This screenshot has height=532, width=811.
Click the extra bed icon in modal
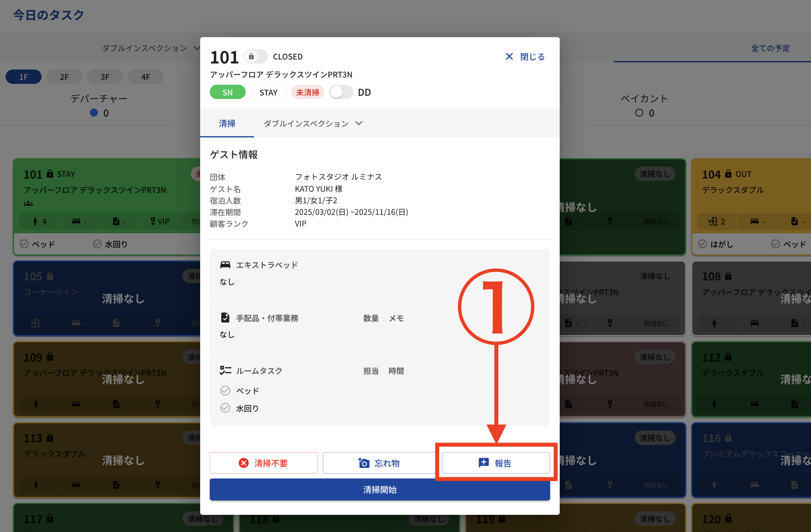tap(225, 265)
